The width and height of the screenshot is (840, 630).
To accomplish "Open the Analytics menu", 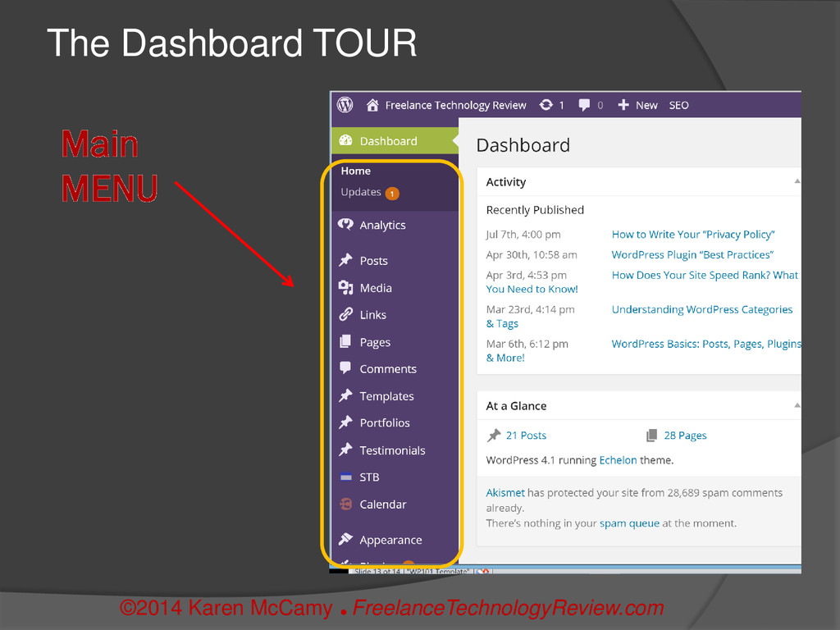I will pos(382,225).
